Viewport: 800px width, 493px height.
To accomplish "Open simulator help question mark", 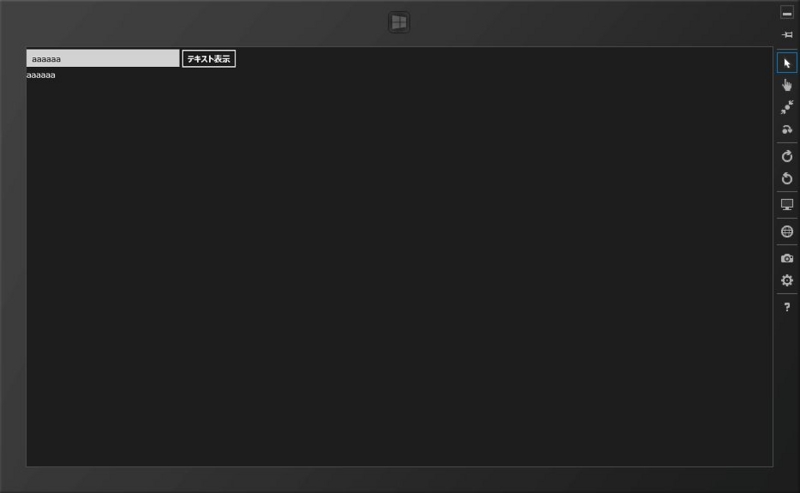I will pos(787,307).
